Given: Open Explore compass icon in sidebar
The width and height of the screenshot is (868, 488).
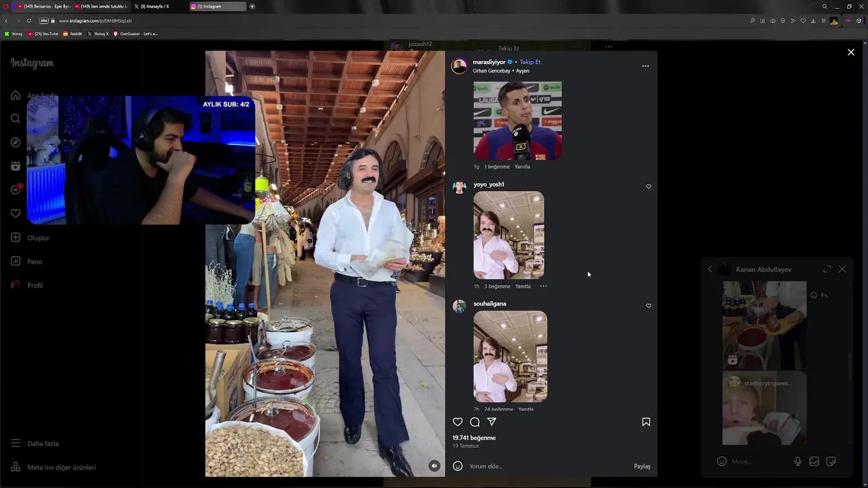Looking at the screenshot, I should pos(16,142).
